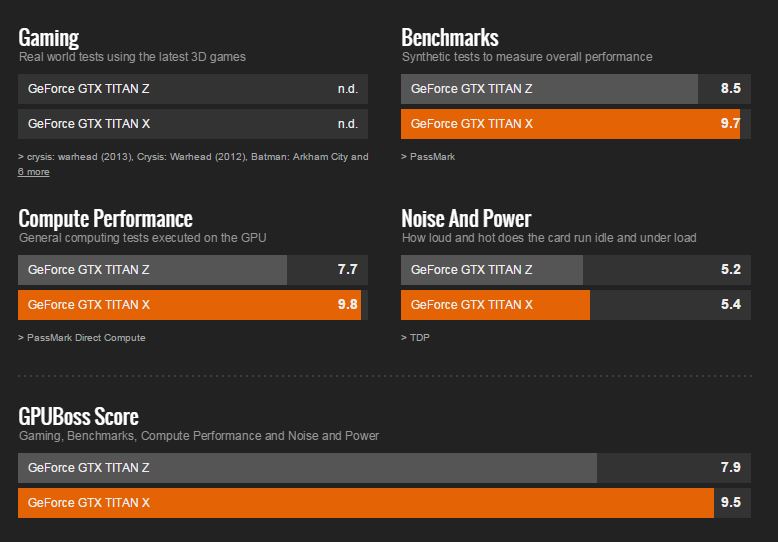
Task: Click orange TITAN X noise bar scoring 5.4
Action: point(576,305)
